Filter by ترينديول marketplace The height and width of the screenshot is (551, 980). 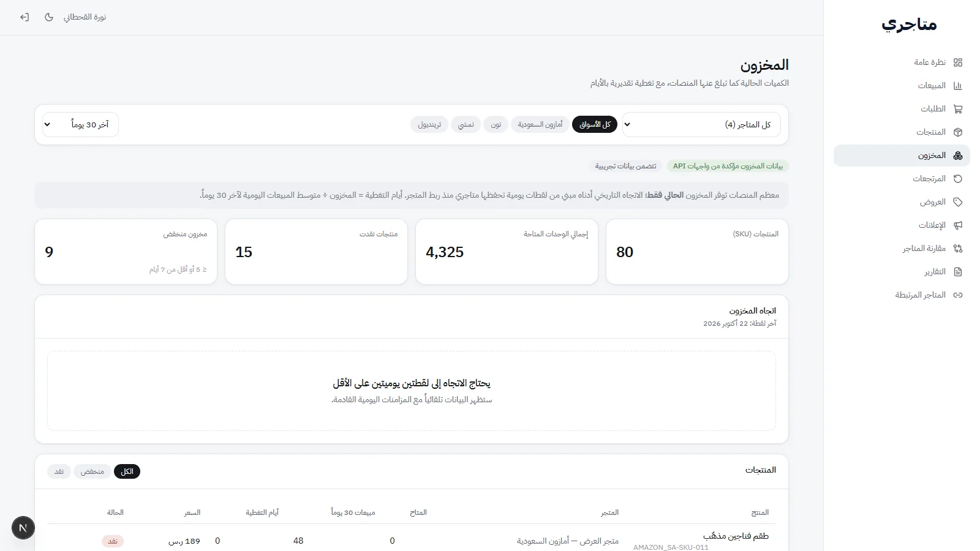(429, 124)
